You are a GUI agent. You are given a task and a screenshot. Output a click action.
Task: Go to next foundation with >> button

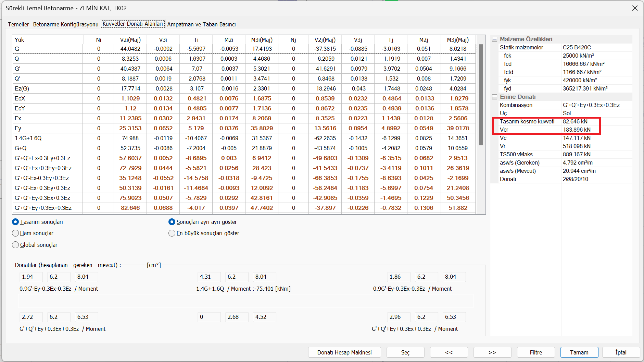[492, 352]
